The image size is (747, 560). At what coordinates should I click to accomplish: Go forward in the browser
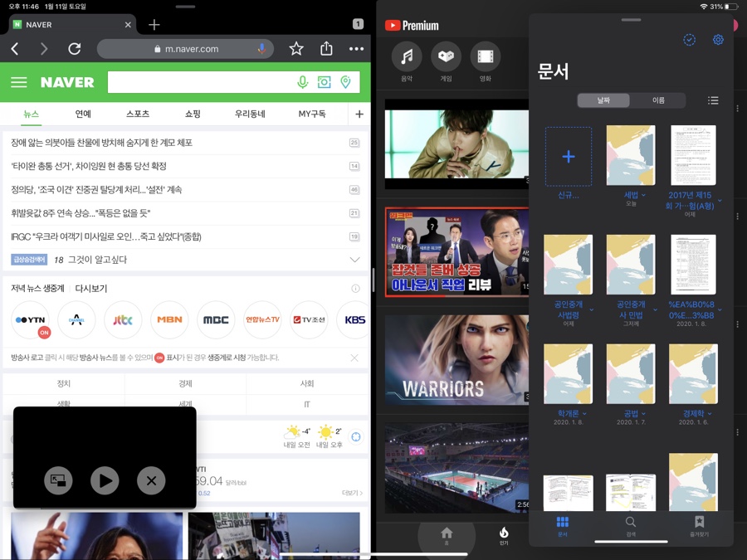pos(44,49)
